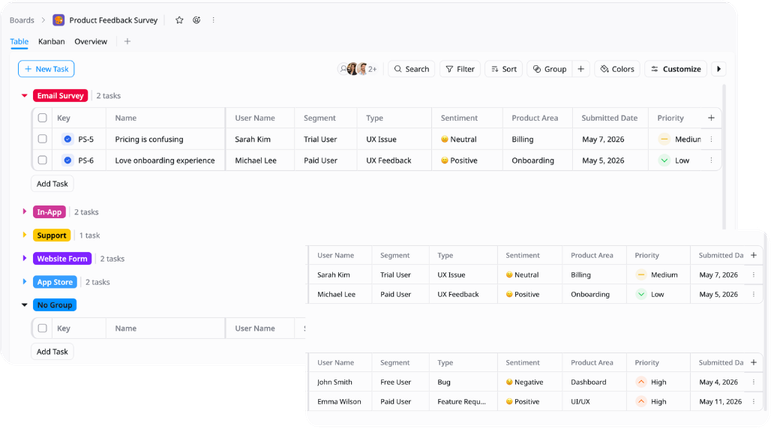Click the High priority icon for John Smith
This screenshot has width=771, height=429.
click(x=641, y=382)
